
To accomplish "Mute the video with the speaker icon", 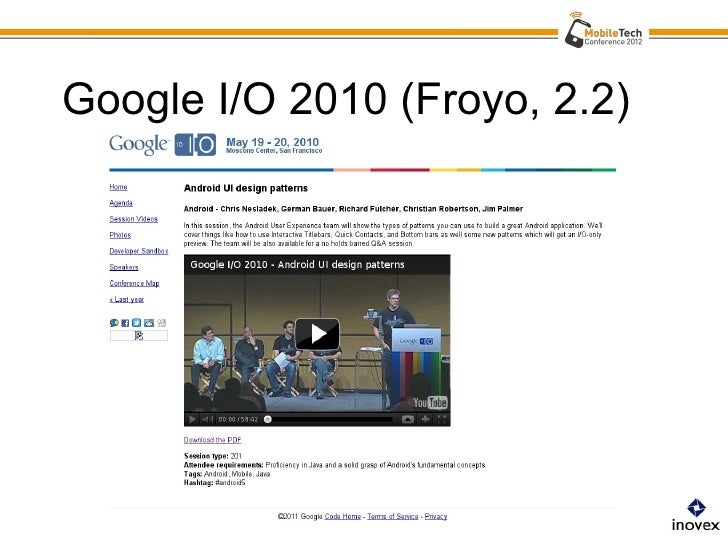I will 207,420.
